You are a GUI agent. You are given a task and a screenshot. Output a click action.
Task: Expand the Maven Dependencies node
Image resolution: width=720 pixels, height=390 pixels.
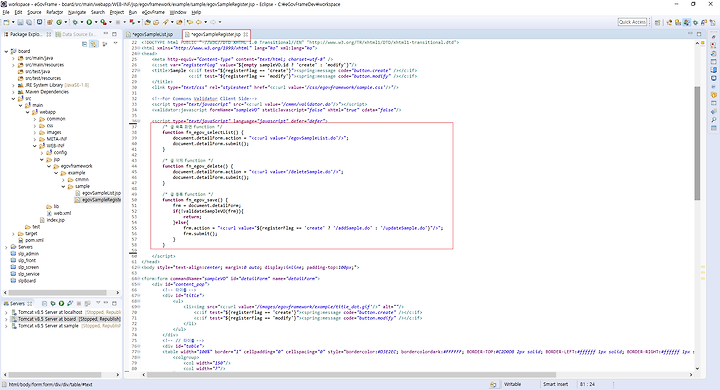pyautogui.click(x=13, y=92)
